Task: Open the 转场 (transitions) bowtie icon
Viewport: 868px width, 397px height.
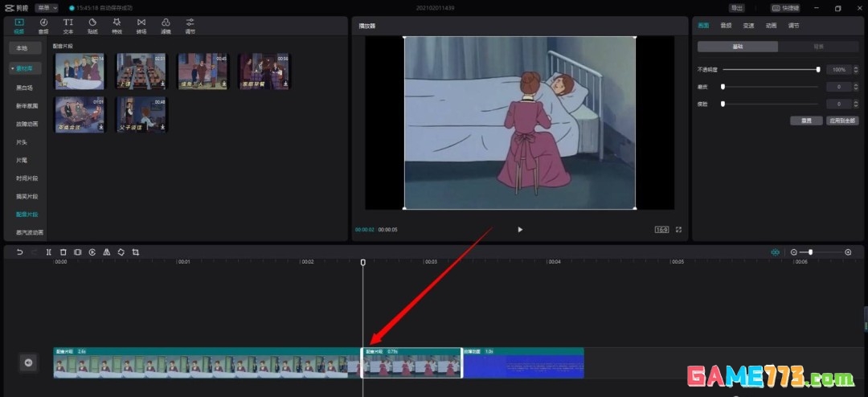Action: pyautogui.click(x=141, y=26)
